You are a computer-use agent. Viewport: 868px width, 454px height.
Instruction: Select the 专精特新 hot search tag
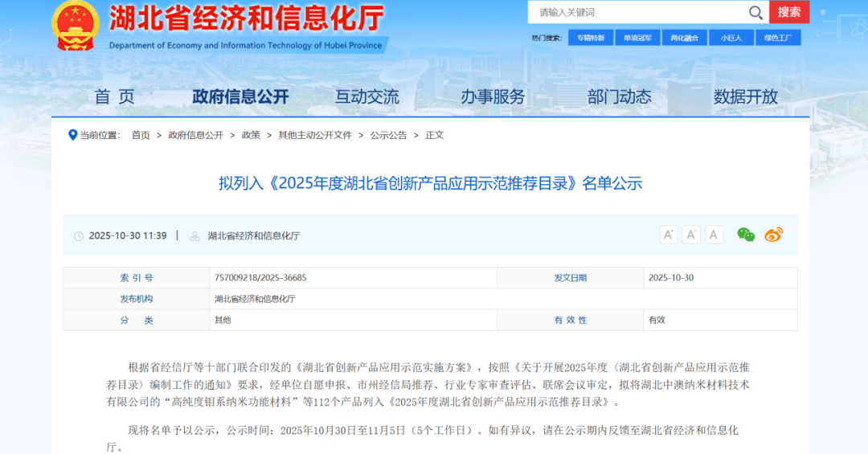click(x=591, y=38)
